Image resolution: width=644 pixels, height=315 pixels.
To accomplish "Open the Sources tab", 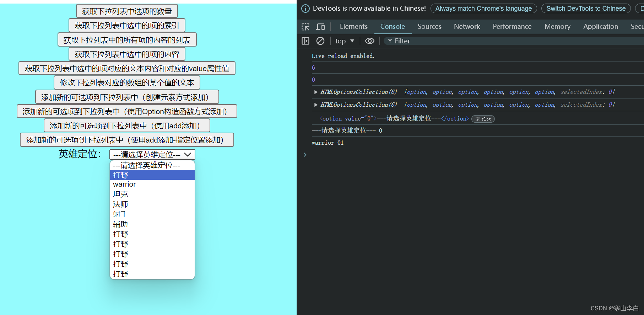I will point(429,27).
